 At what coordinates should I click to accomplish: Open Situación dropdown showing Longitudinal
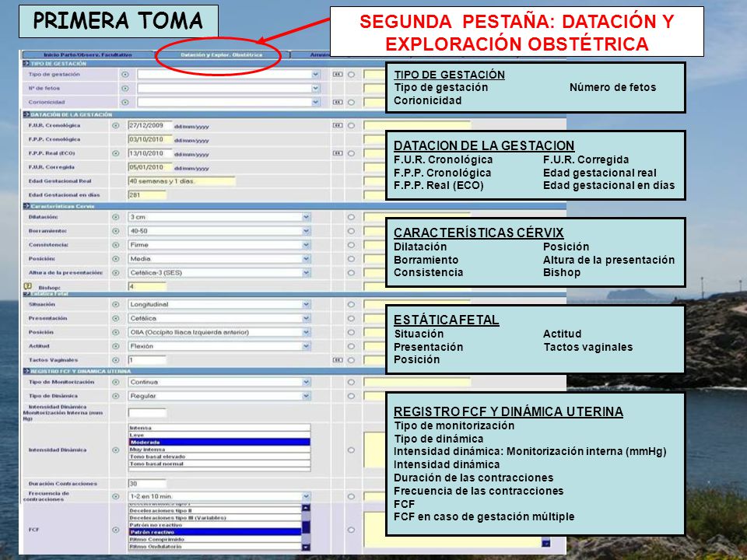[x=307, y=304]
